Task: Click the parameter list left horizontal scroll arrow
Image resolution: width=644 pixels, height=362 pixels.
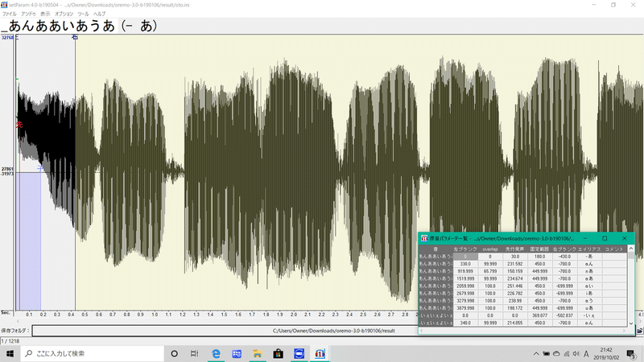Action: 422,331
